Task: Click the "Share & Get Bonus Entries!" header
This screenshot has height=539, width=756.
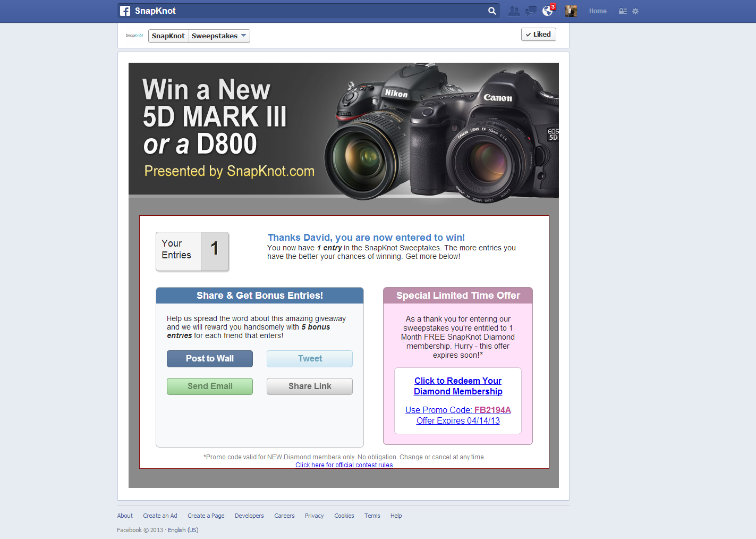Action: (x=260, y=296)
